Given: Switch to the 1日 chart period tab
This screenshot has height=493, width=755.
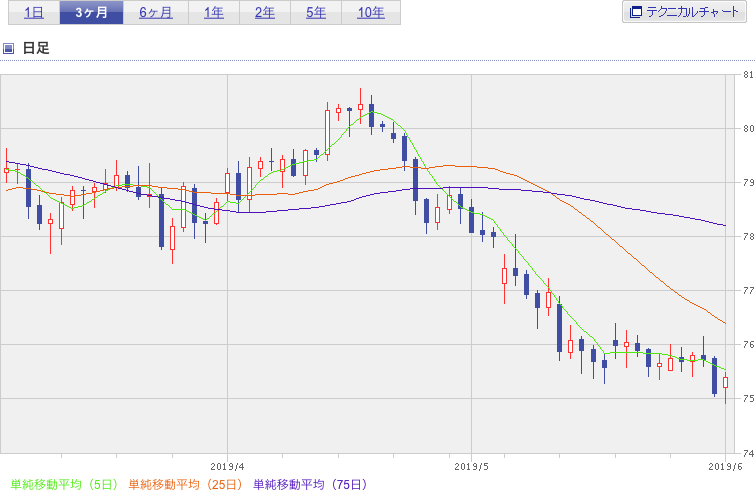Looking at the screenshot, I should point(34,13).
